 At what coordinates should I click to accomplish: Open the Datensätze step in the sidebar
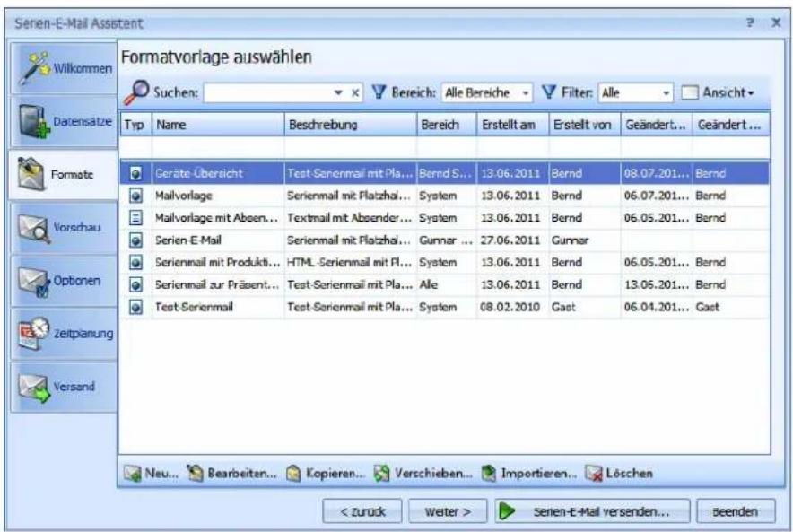click(x=65, y=122)
